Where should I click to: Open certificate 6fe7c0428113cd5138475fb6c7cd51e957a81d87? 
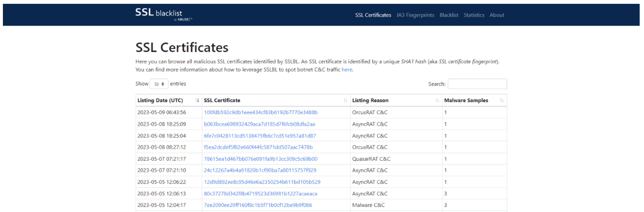point(260,136)
